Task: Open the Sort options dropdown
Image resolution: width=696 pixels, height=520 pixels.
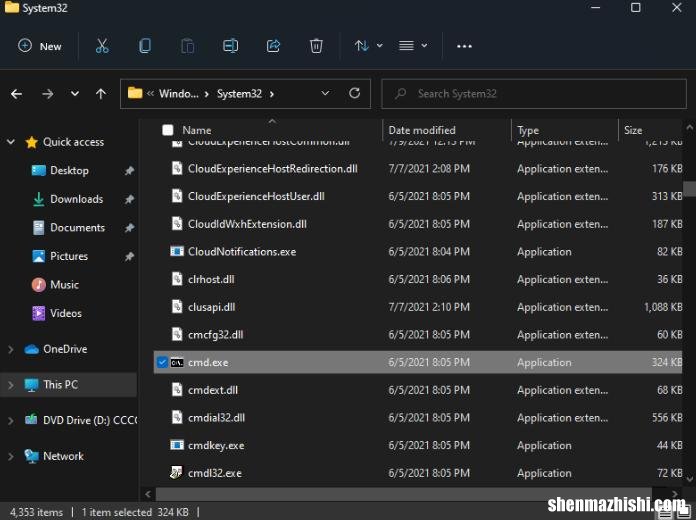Action: 368,46
